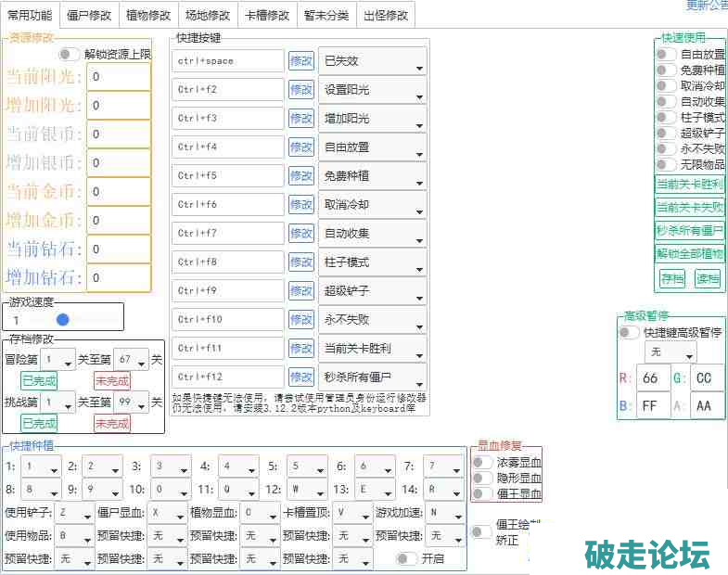
Task: Expand 高级暂停 hotkey dropdown showing 无
Action: point(671,352)
